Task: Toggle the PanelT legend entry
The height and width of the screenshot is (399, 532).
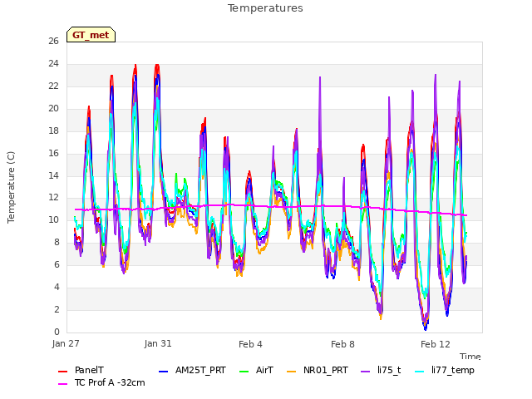Action: (x=81, y=370)
